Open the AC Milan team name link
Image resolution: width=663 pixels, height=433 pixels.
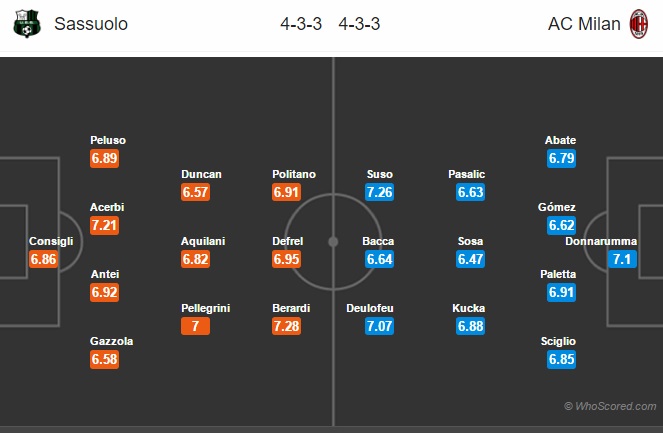[584, 24]
